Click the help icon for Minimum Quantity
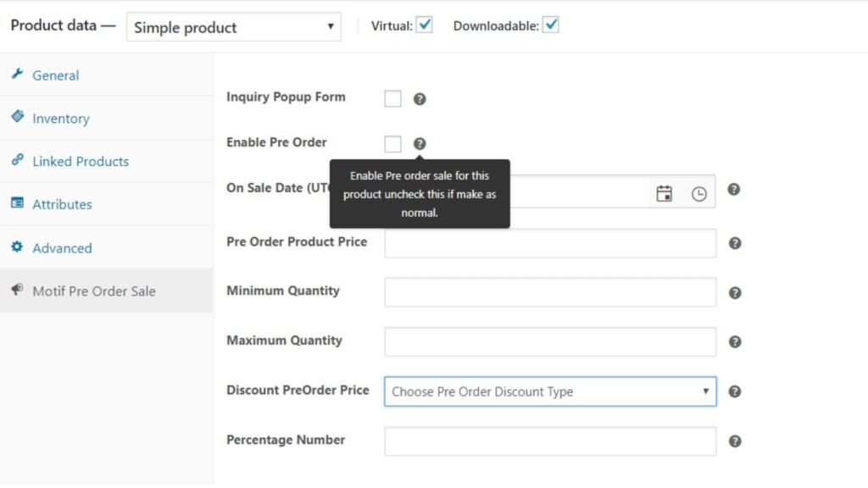The height and width of the screenshot is (488, 868). point(734,292)
